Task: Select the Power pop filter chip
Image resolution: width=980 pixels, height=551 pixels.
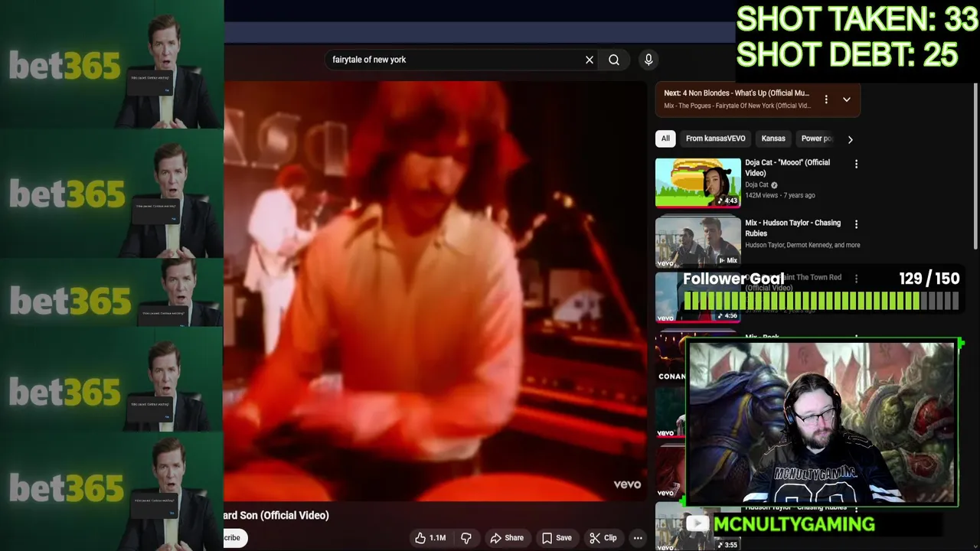Action: [816, 139]
